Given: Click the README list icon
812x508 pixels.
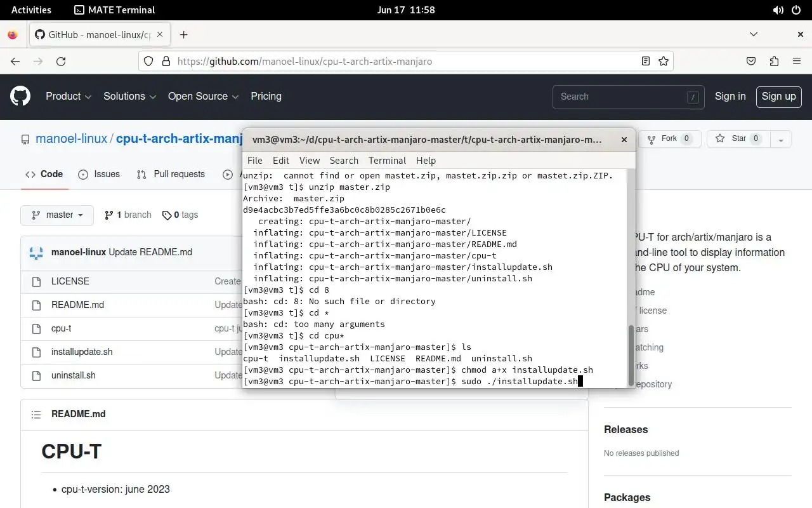Looking at the screenshot, I should pos(37,414).
